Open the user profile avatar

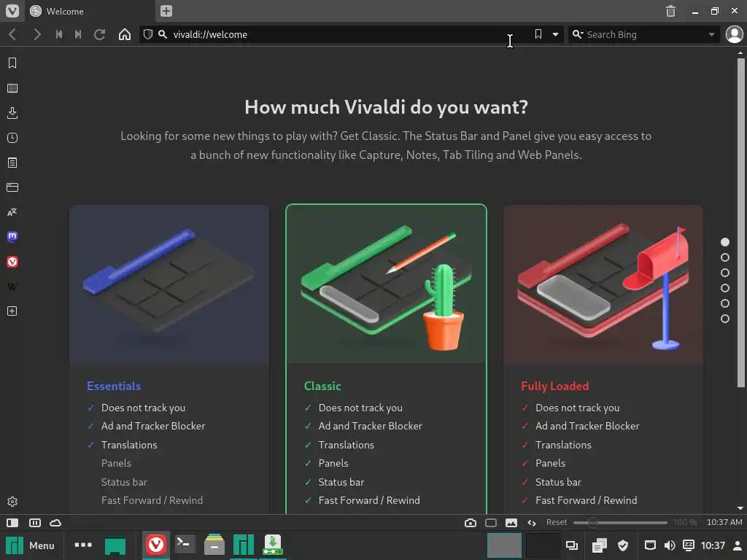coord(734,34)
